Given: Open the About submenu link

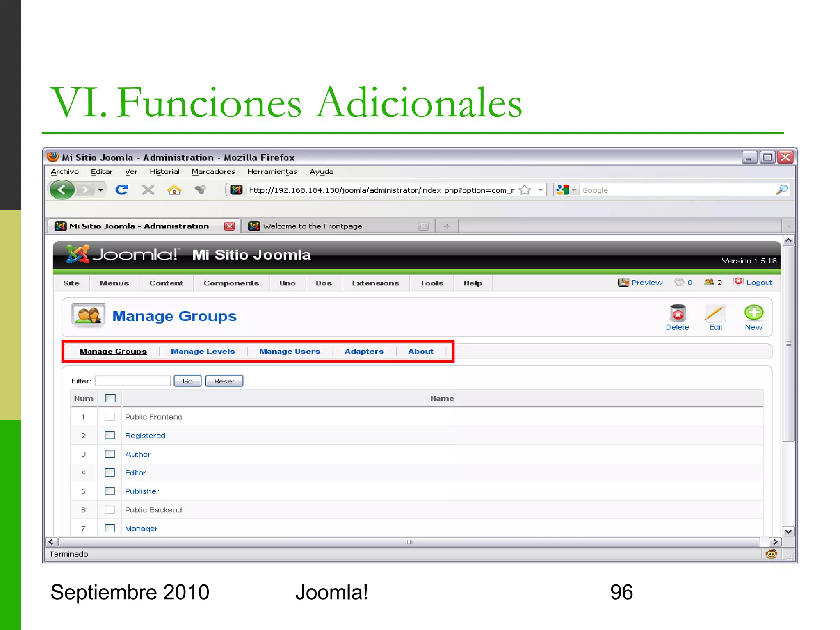Looking at the screenshot, I should pyautogui.click(x=421, y=351).
